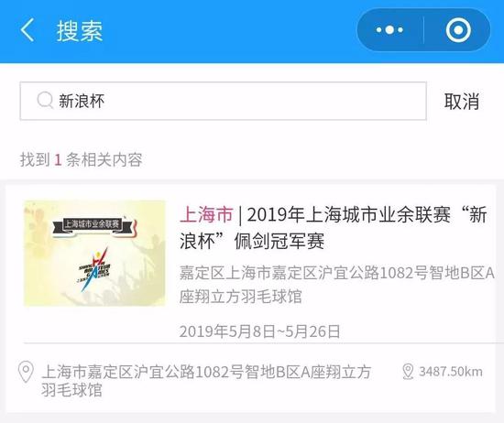This screenshot has height=423, width=504.
Task: Open the 2019年上海城市业余联赛 event title
Action: (x=334, y=228)
